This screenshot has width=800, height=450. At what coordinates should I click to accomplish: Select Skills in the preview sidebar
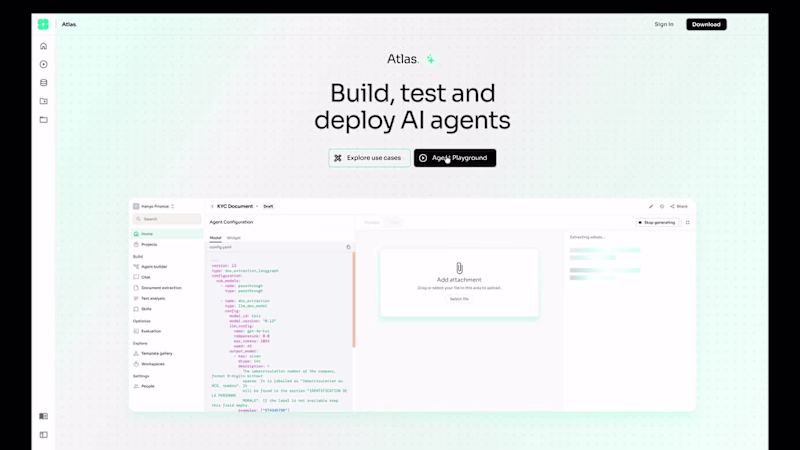click(146, 309)
